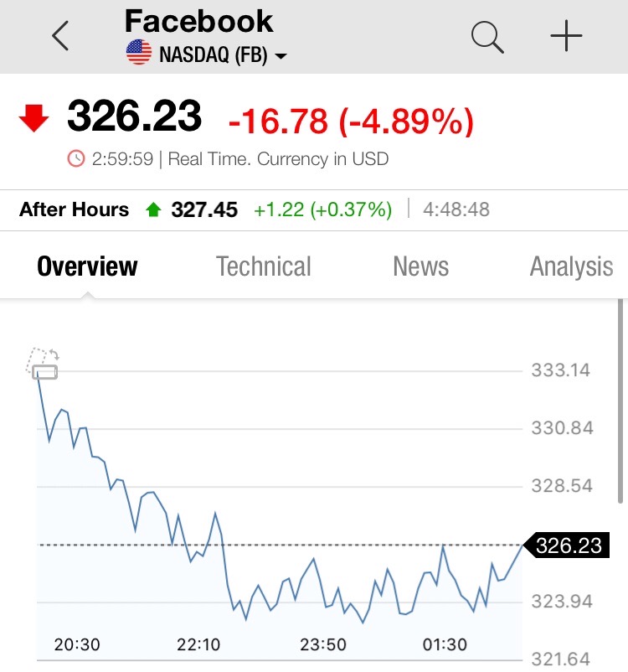Expand the NASDAQ (FB) exchange dropdown
This screenshot has width=628, height=672.
click(281, 56)
